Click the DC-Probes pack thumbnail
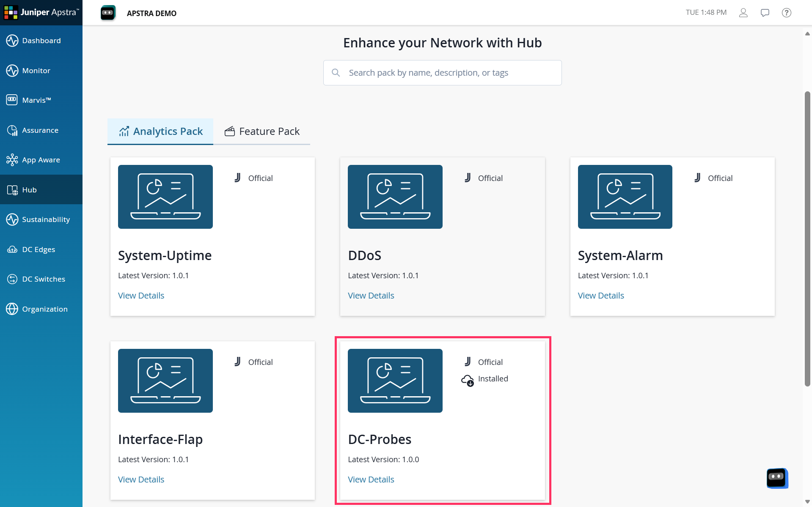 [x=395, y=381]
